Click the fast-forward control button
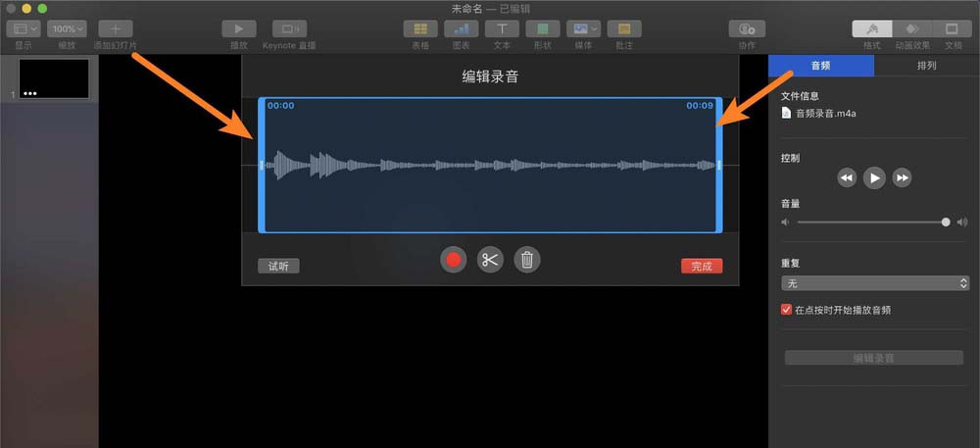Image resolution: width=980 pixels, height=448 pixels. [902, 178]
